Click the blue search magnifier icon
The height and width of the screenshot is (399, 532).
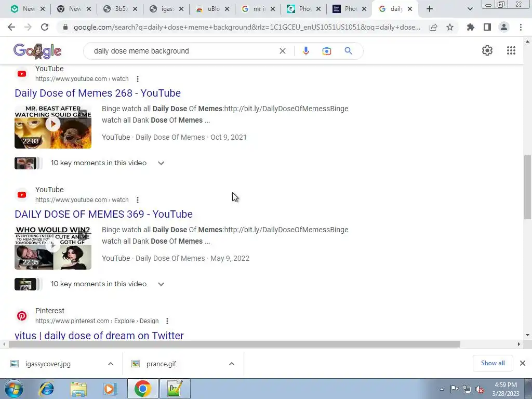pyautogui.click(x=348, y=51)
